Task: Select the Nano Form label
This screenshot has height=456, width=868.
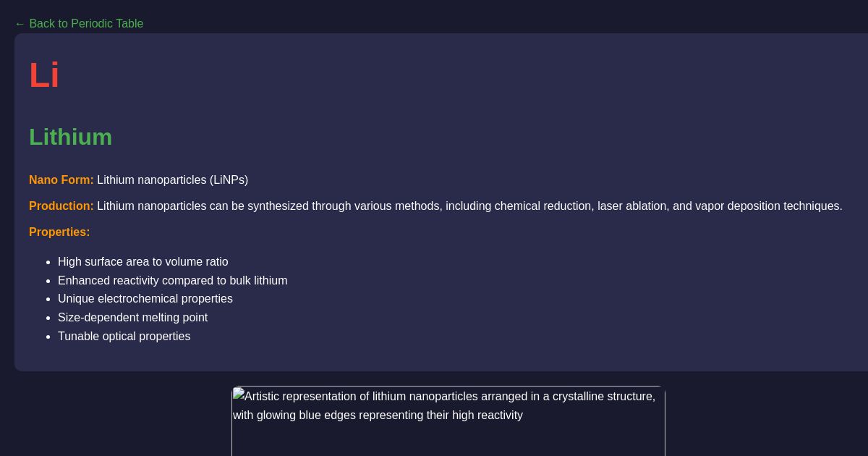Action: tap(61, 180)
